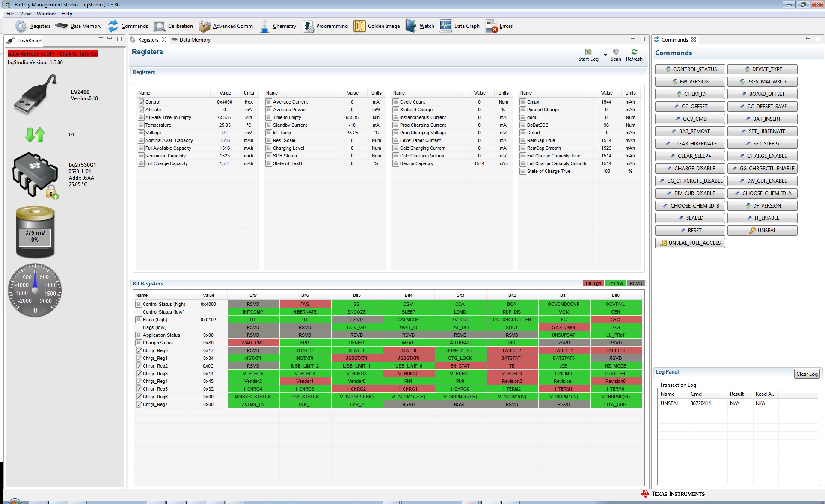
Task: Maximize the Registers panel
Action: 642,39
